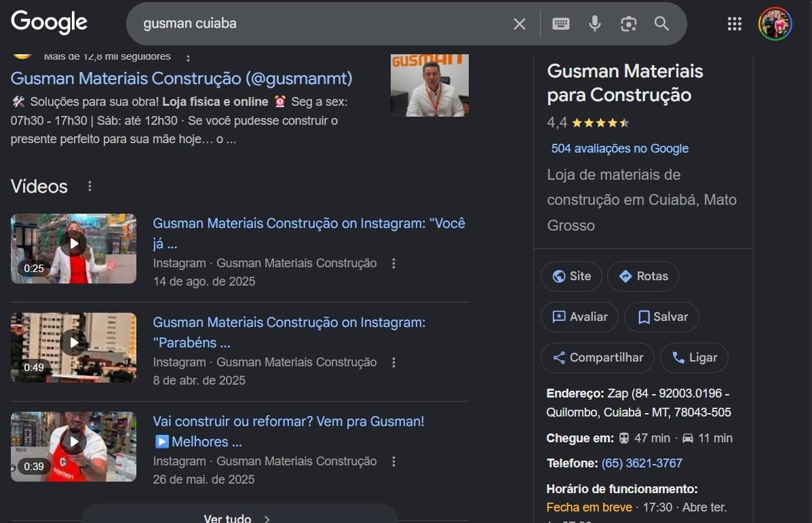Click the 'Vídeos' section heading
Screen dimensions: 812x523
point(39,187)
